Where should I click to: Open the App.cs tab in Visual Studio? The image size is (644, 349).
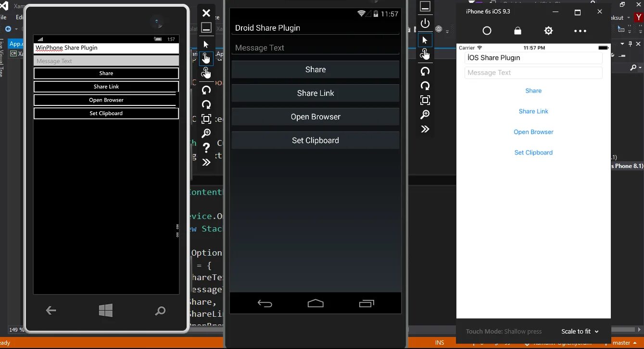tap(16, 44)
